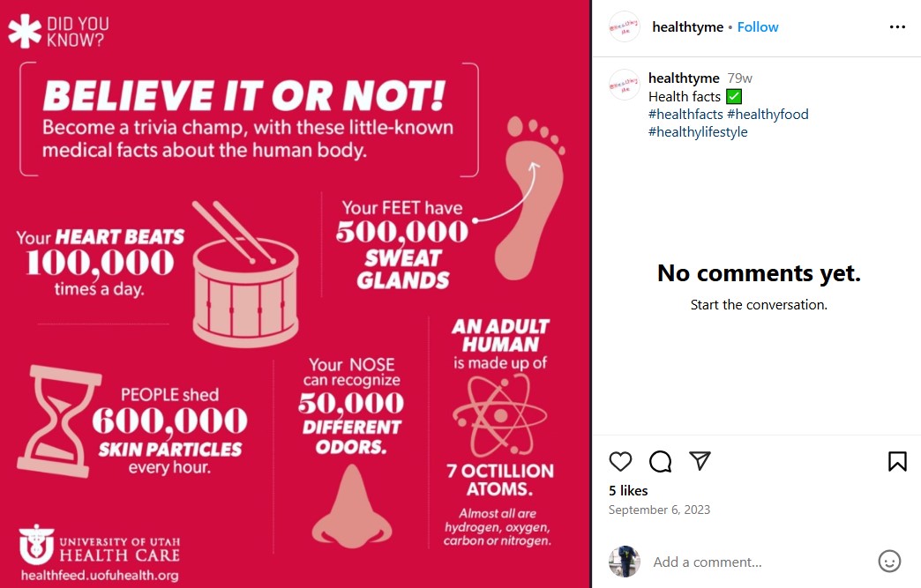Click healthtyme avatar beside the caption
The width and height of the screenshot is (921, 588).
click(625, 85)
